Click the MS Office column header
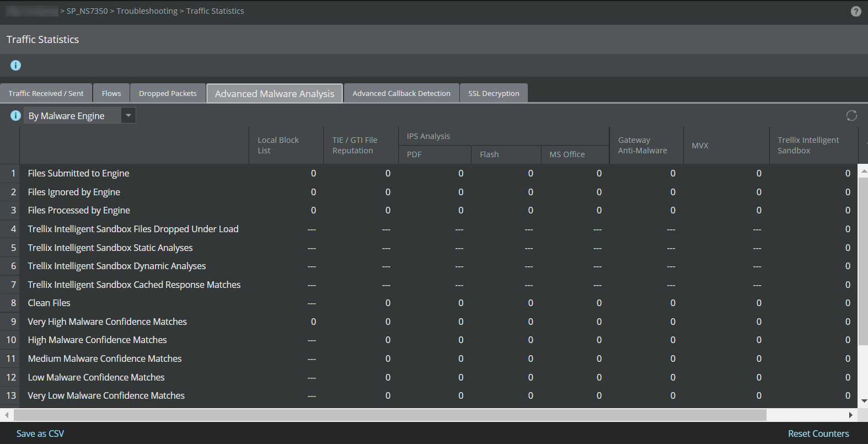This screenshot has height=444, width=868. [575, 154]
